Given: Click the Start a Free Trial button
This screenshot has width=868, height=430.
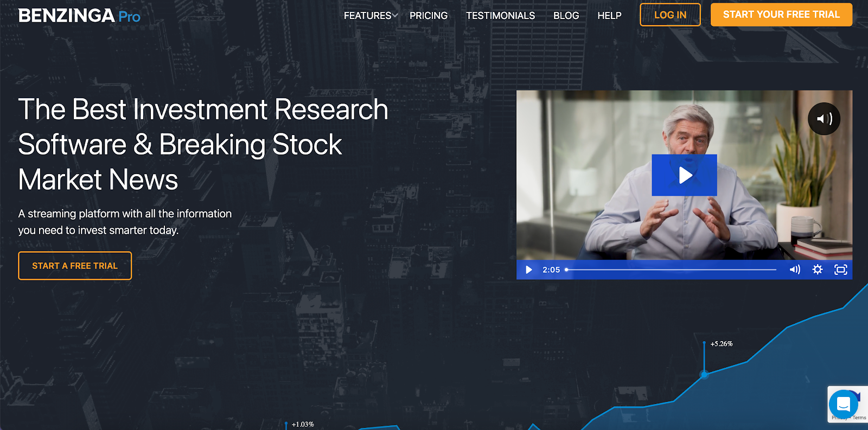Looking at the screenshot, I should tap(75, 266).
